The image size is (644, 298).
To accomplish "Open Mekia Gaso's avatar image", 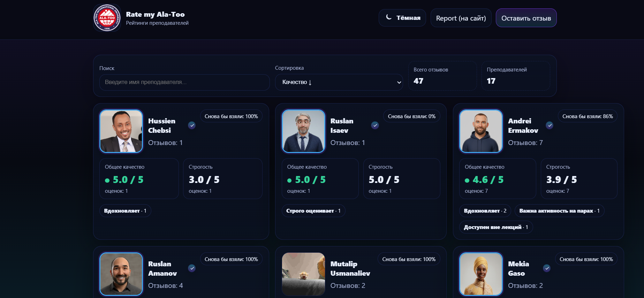I will pyautogui.click(x=481, y=274).
